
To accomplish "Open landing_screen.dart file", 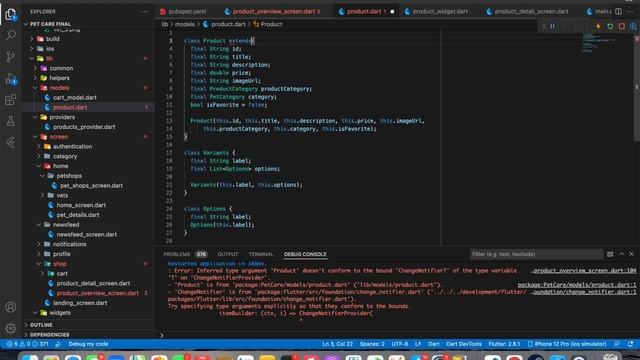I will tap(80, 303).
